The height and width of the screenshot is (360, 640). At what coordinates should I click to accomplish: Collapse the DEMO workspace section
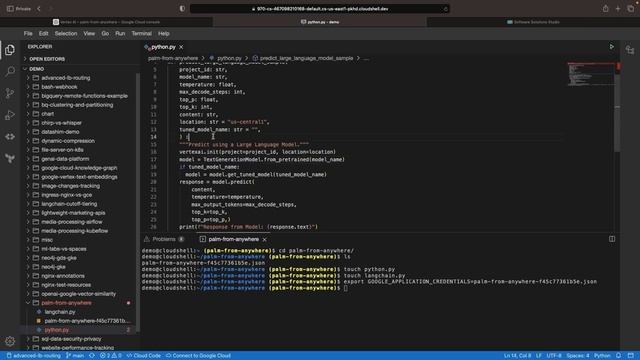[36, 69]
